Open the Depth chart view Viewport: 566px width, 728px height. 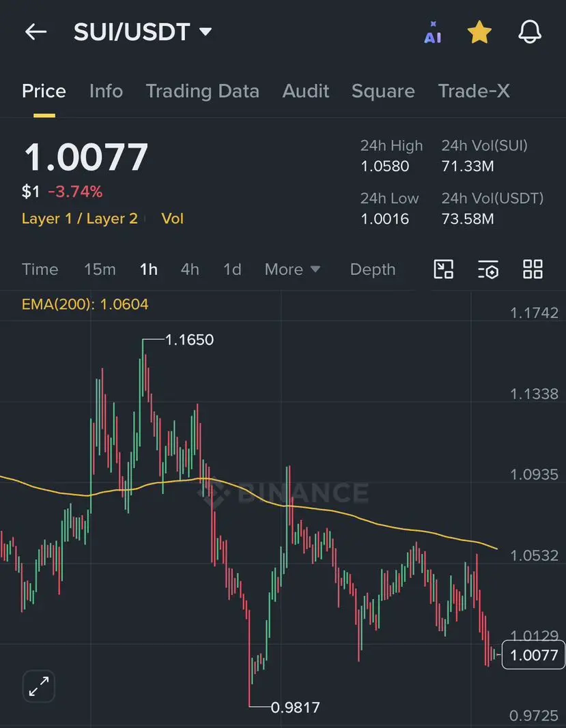click(x=373, y=270)
